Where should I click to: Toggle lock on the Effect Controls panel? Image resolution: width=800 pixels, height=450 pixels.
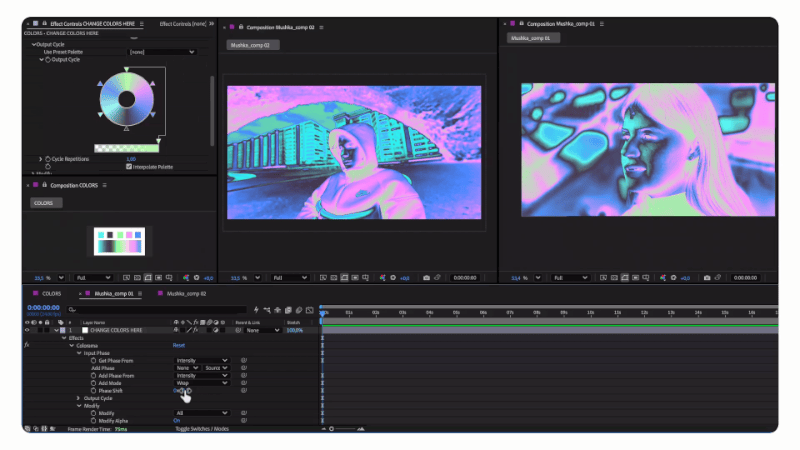tap(44, 23)
